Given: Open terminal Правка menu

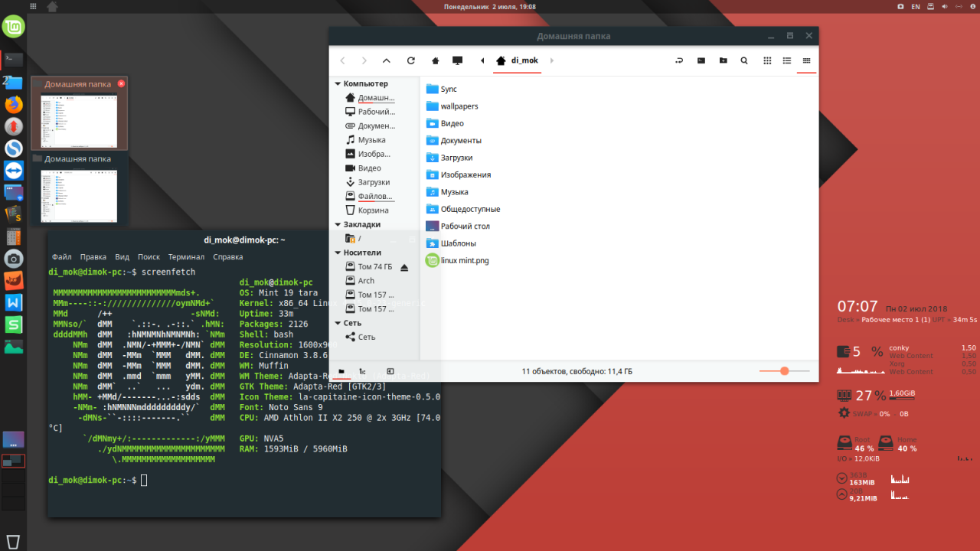Looking at the screenshot, I should point(93,257).
